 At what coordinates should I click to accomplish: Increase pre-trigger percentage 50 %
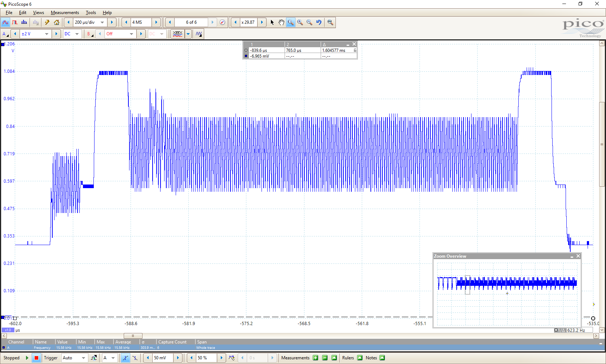coord(221,358)
